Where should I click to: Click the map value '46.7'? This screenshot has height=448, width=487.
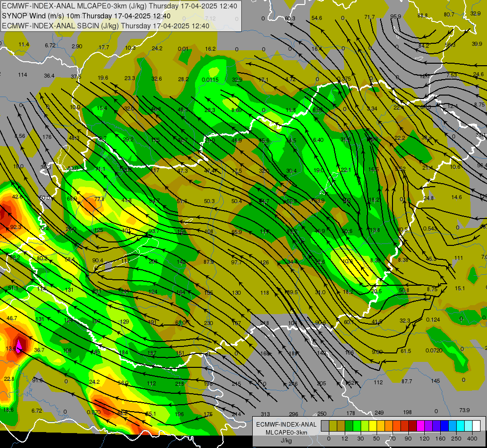(12, 318)
